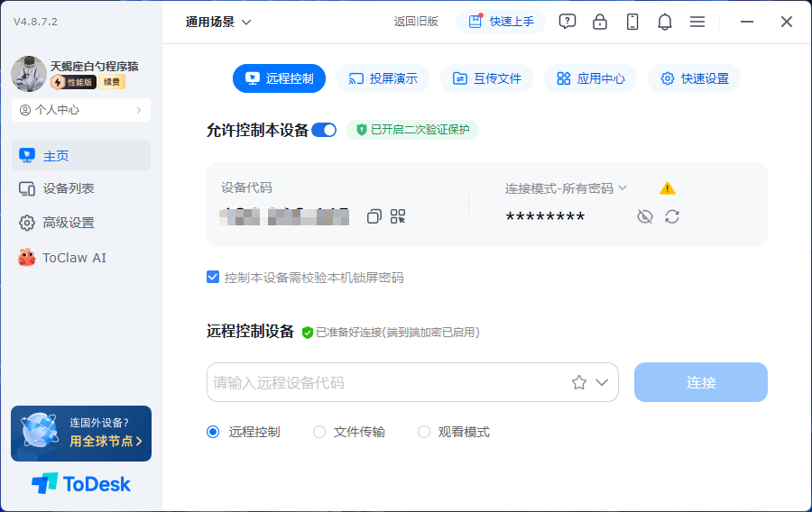Click the 性能版 badge

point(74,82)
